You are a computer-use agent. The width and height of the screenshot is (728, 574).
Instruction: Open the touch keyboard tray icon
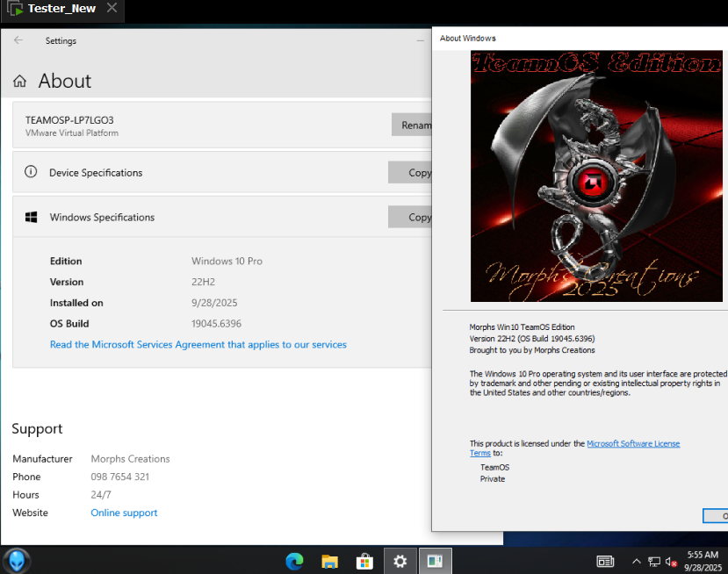605,562
